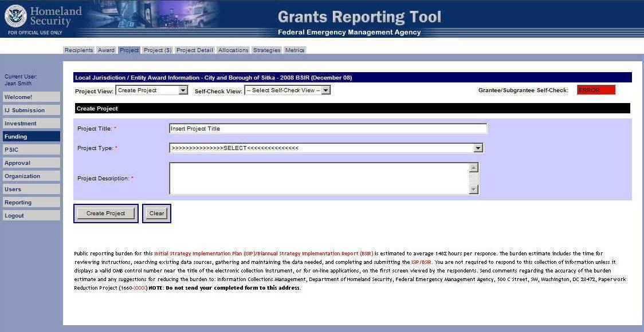Screen dimensions: 644x332
Task: Switch to the Recipients tab
Action: pos(78,50)
